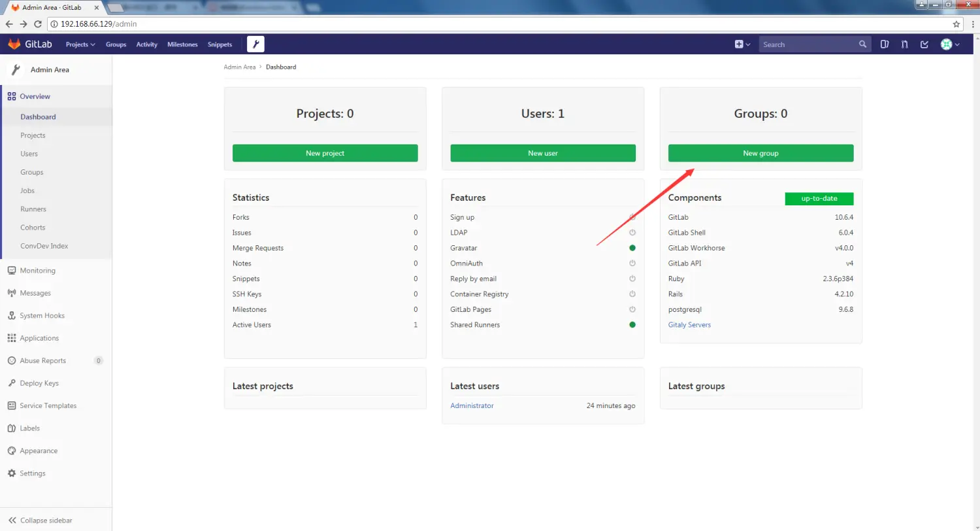Image resolution: width=980 pixels, height=531 pixels.
Task: Click the Appearance palette icon
Action: click(x=11, y=451)
